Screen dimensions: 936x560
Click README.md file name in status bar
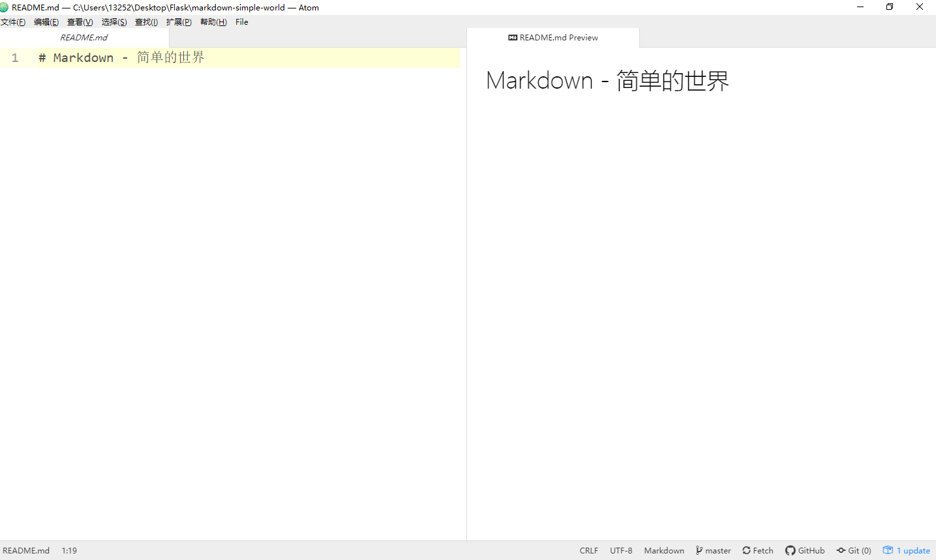click(26, 551)
